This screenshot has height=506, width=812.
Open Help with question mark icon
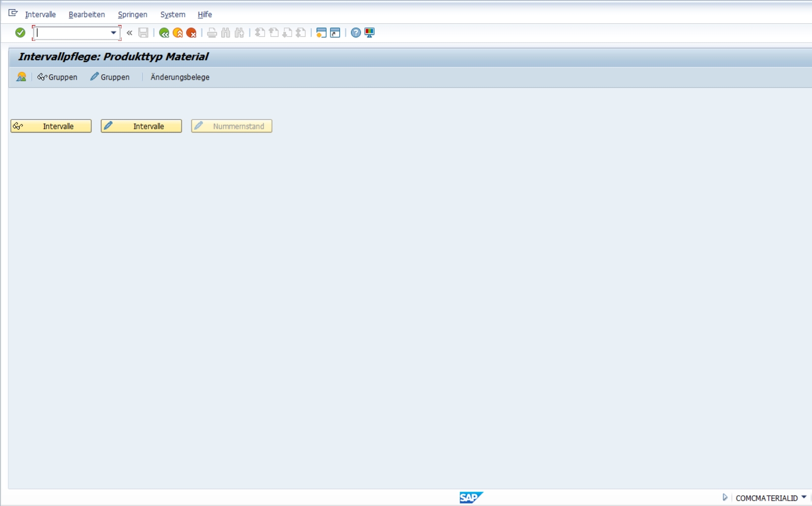356,33
